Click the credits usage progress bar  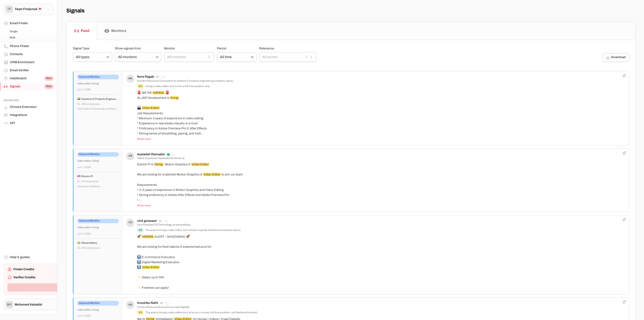[x=32, y=287]
